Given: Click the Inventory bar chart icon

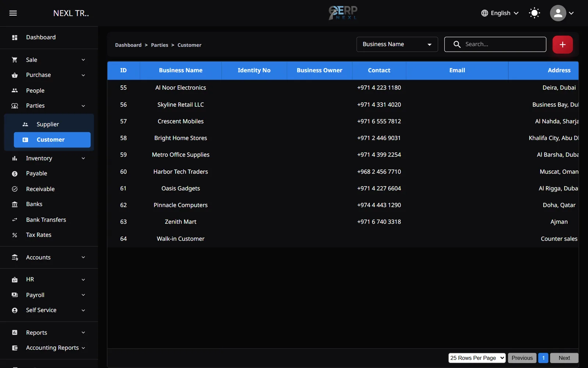Looking at the screenshot, I should pyautogui.click(x=15, y=158).
